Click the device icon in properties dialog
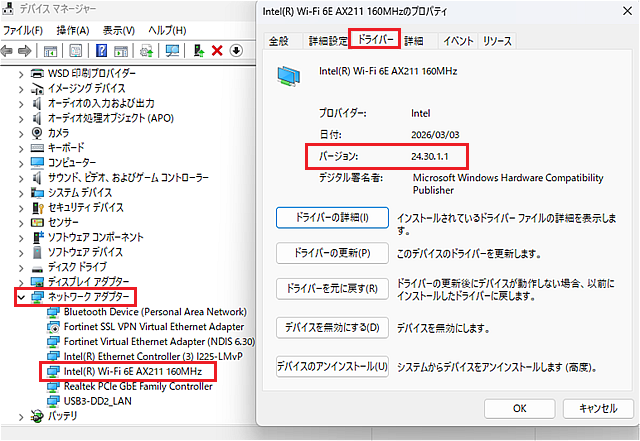The height and width of the screenshot is (441, 640). [289, 76]
